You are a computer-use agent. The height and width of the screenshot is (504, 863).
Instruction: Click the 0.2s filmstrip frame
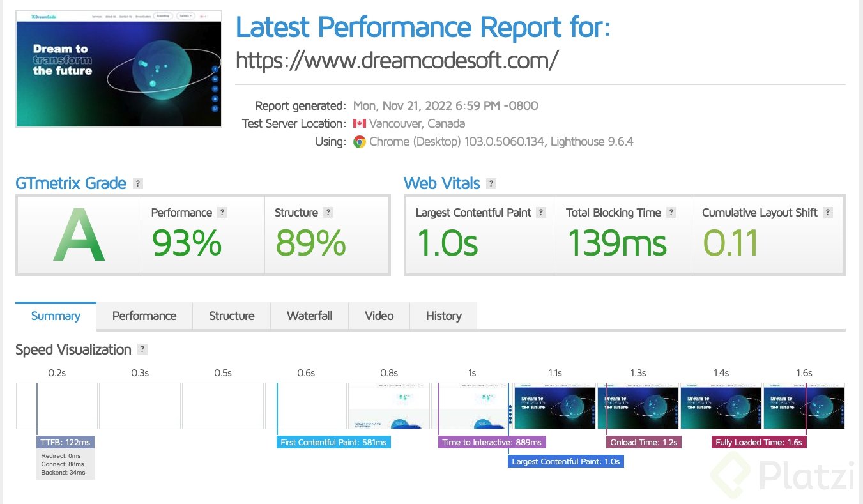[57, 406]
